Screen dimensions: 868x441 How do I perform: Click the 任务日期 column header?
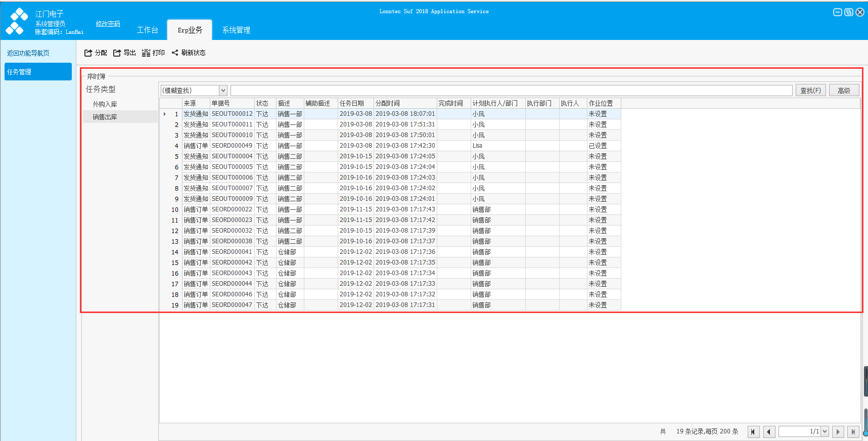point(356,103)
